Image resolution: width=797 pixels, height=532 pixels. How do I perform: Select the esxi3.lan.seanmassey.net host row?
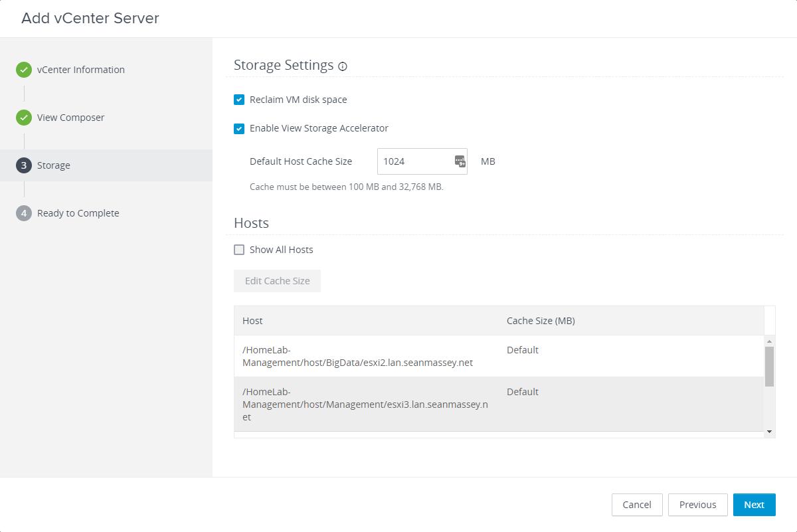(365, 404)
